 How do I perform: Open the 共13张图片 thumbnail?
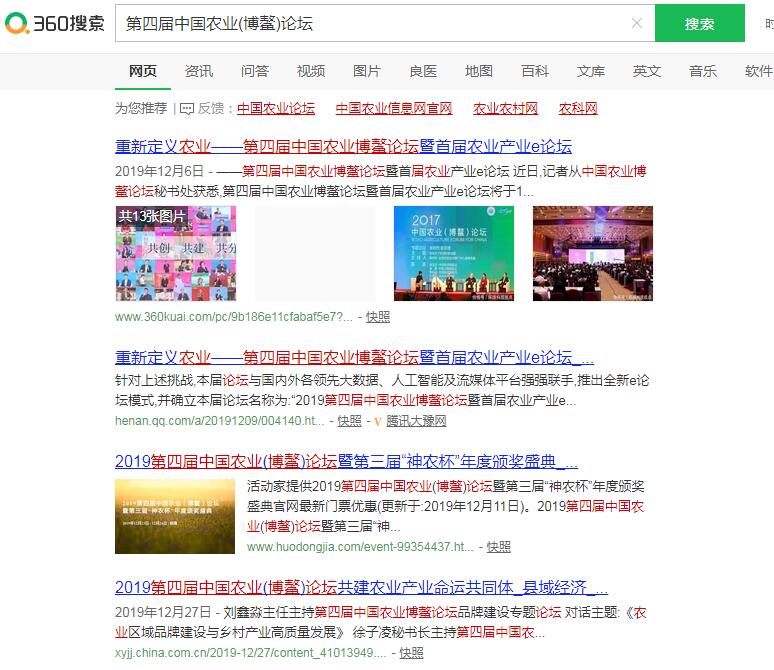pyautogui.click(x=175, y=253)
